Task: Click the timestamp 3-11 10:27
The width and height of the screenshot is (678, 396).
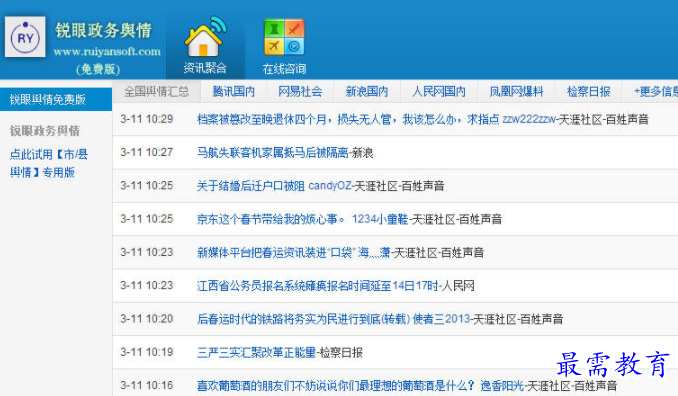Action: [x=147, y=152]
